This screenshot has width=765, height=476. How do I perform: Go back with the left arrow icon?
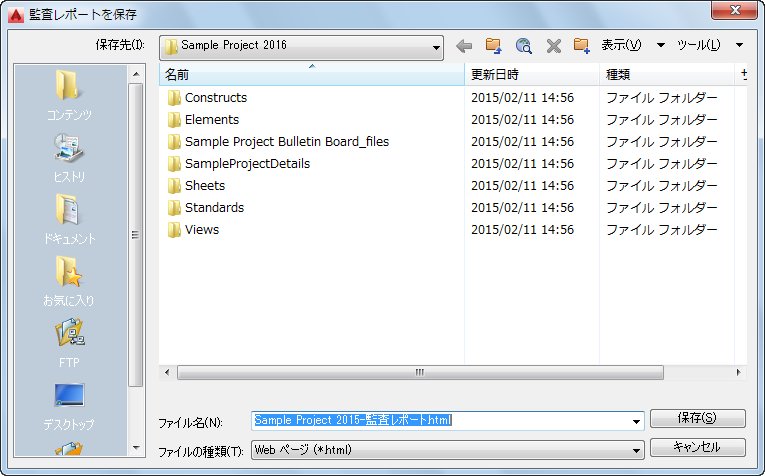tap(464, 46)
